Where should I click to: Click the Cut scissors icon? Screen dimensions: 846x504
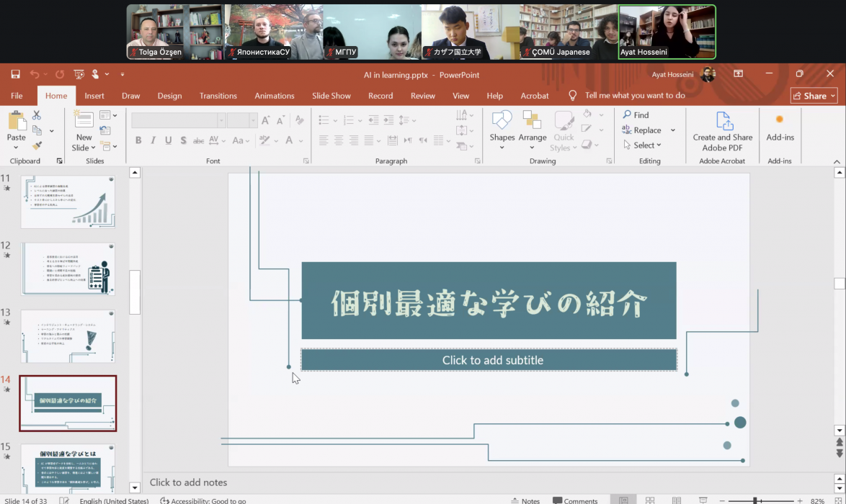pos(37,115)
